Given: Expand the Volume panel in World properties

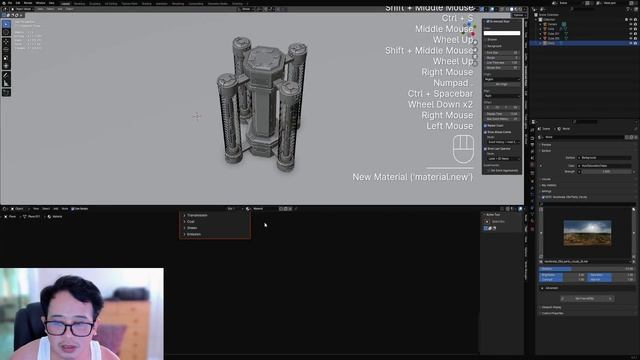Looking at the screenshot, I should 547,179.
